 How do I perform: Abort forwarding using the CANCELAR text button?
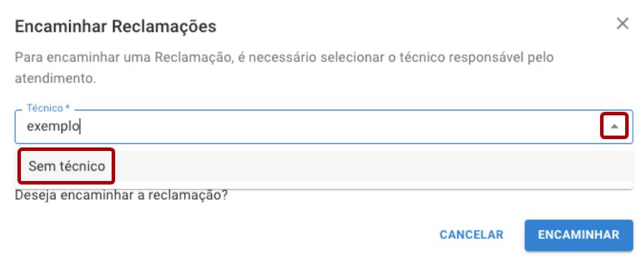[472, 235]
